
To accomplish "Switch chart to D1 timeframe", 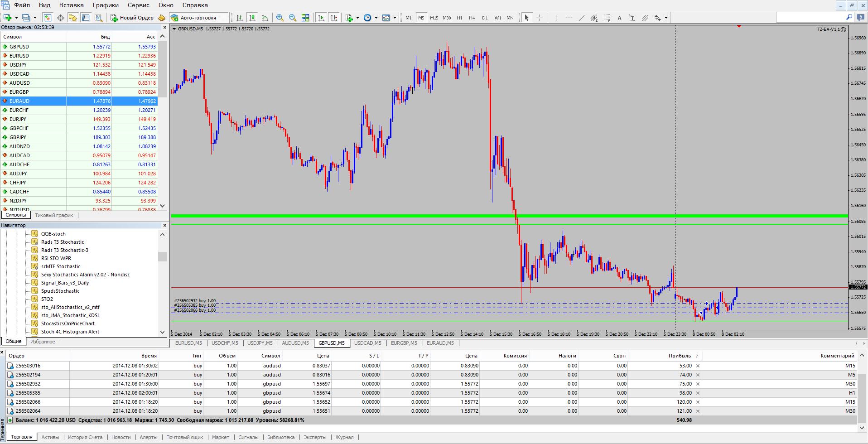I will click(x=485, y=18).
